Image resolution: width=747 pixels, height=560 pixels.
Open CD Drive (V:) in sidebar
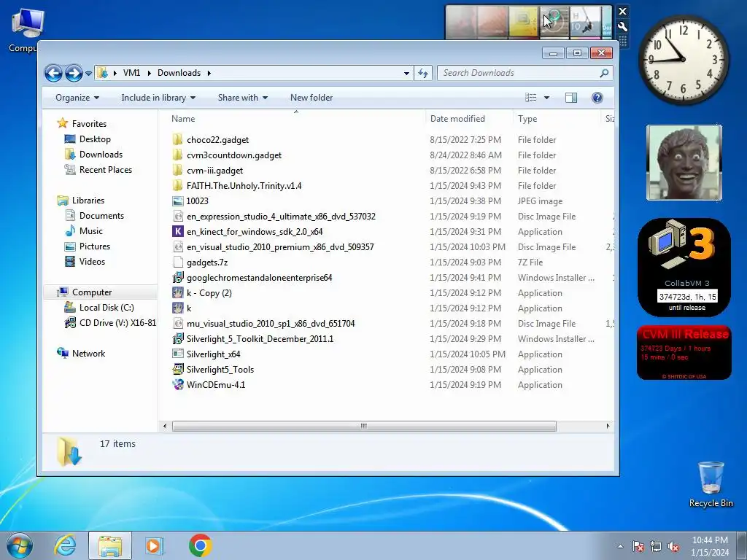[x=117, y=323]
